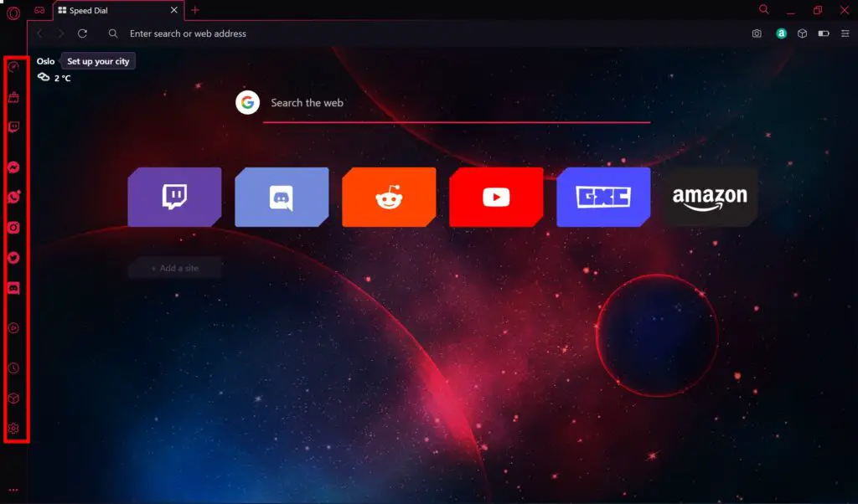This screenshot has height=504, width=858.
Task: Open GX Corner controller icon in tab bar
Action: point(39,10)
